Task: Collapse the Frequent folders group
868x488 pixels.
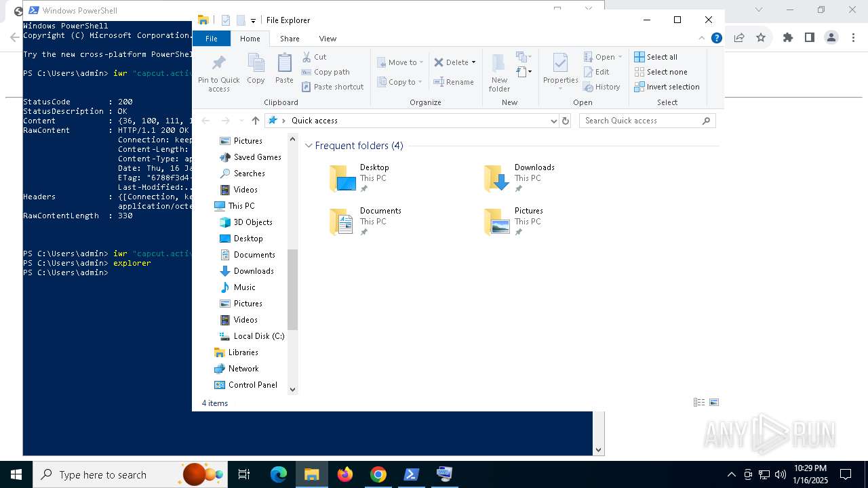Action: pos(309,146)
